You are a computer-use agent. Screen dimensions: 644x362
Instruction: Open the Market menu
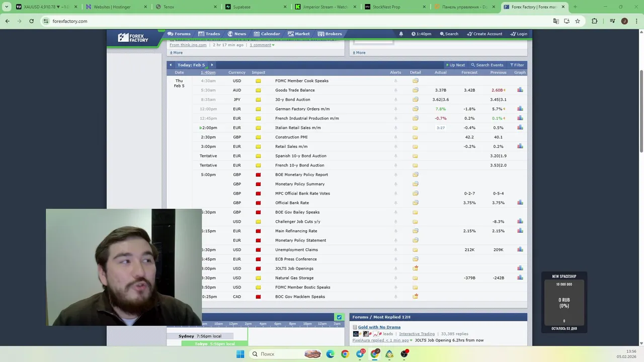click(x=299, y=34)
